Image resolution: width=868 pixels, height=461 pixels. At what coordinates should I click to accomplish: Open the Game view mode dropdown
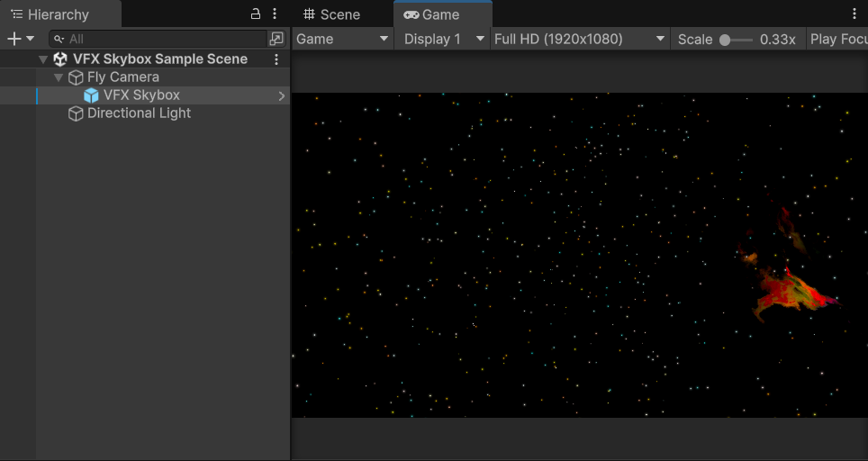click(x=342, y=39)
